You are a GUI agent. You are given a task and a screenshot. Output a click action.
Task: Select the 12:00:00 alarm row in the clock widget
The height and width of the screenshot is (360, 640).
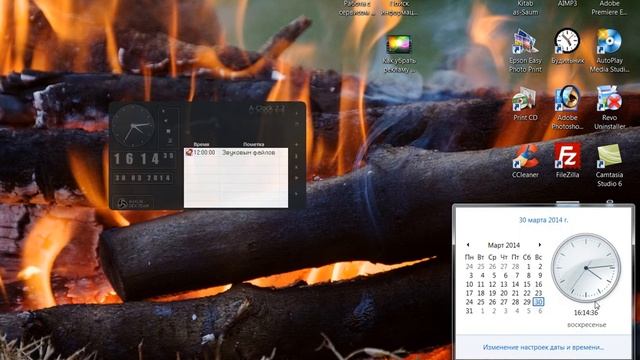[x=236, y=152]
